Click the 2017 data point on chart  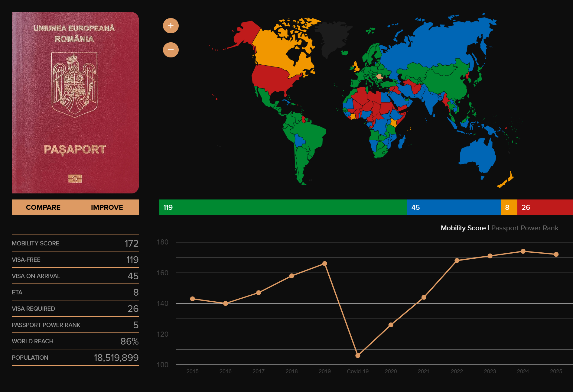click(259, 293)
